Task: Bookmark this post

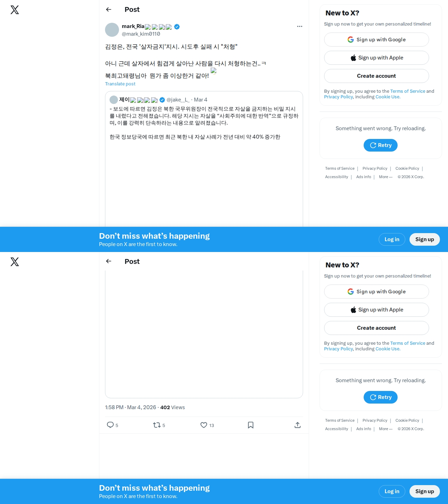Action: (x=251, y=425)
